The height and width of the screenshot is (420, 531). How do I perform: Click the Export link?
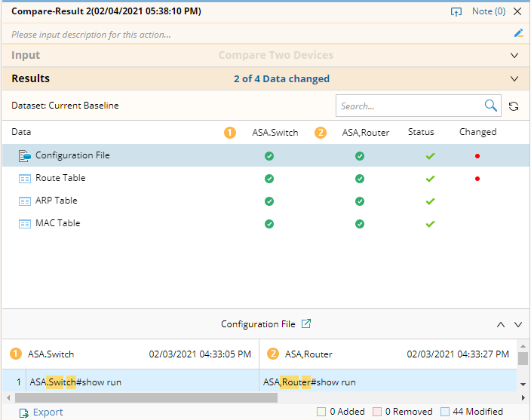[x=48, y=412]
